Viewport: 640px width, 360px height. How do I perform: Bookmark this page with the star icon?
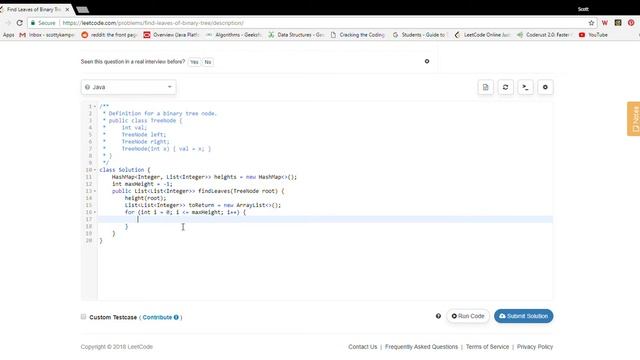591,23
